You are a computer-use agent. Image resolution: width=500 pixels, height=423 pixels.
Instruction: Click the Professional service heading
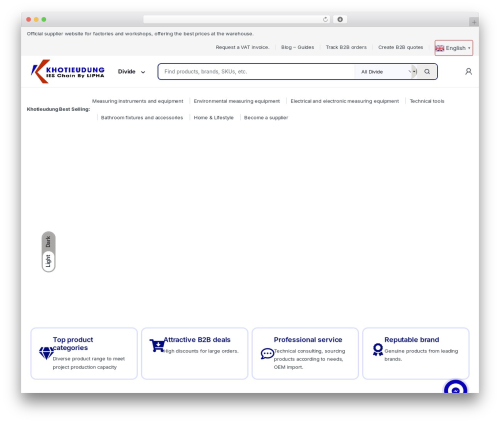coord(308,340)
